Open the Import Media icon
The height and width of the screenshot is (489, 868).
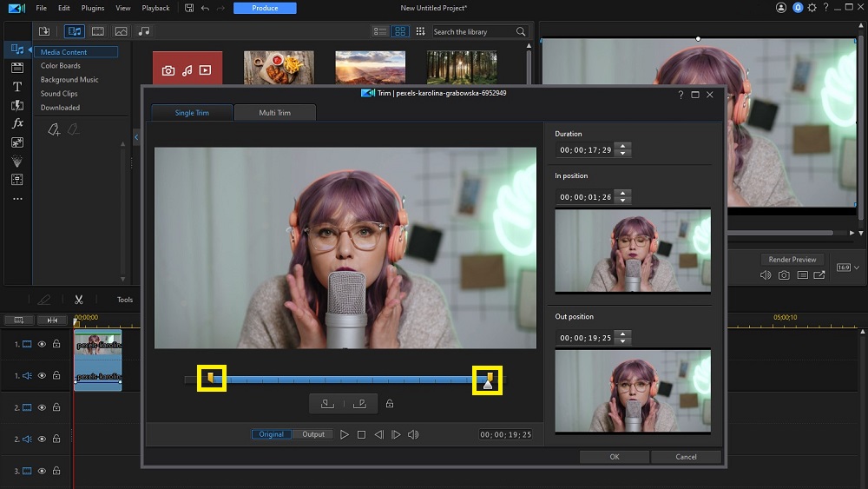click(44, 31)
